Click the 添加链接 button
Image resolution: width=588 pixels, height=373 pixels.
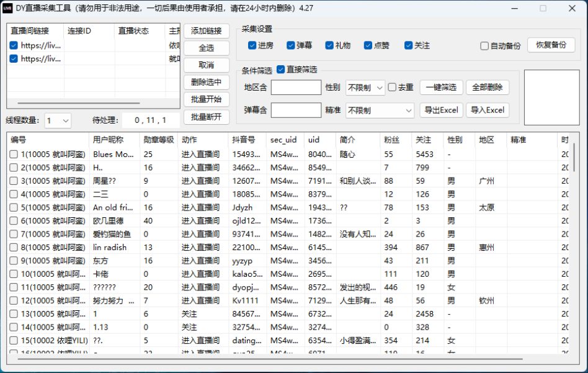pos(207,32)
